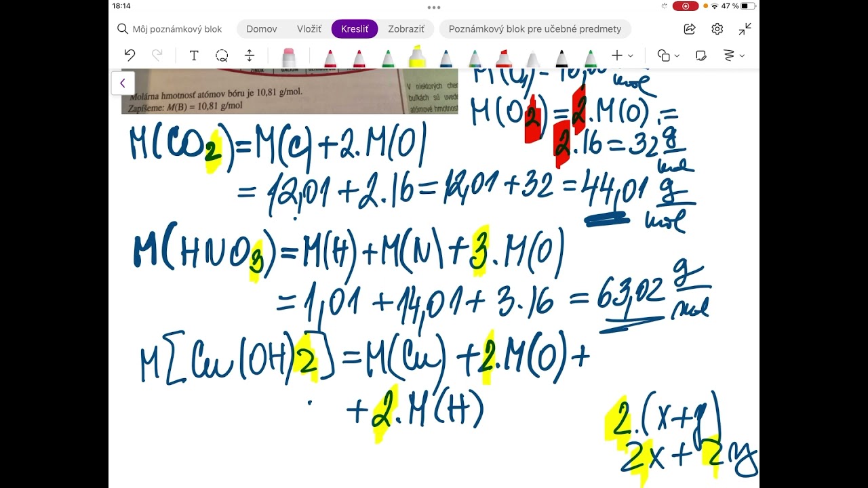The width and height of the screenshot is (868, 488).
Task: Select the rainbow ink pen
Action: (475, 58)
